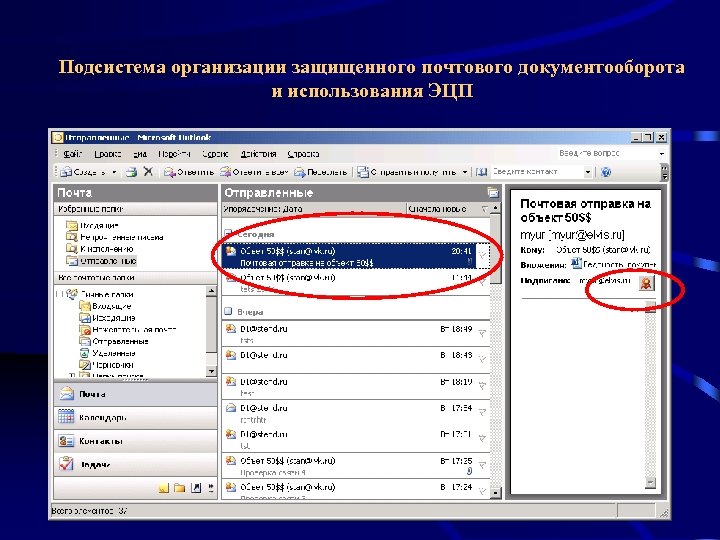The width and height of the screenshot is (720, 540).
Task: Expand the Личные папки tree node
Action: [x=60, y=294]
